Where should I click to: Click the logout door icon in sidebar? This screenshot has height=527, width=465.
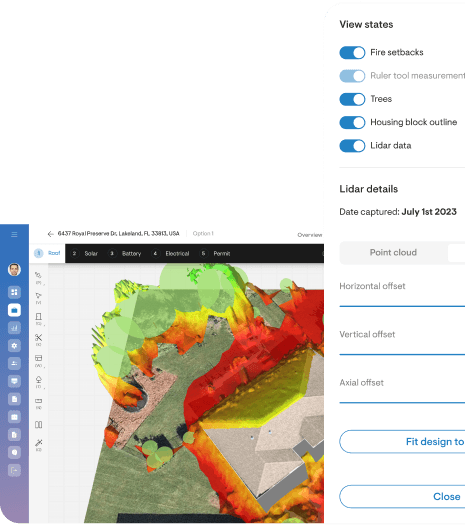(14, 470)
